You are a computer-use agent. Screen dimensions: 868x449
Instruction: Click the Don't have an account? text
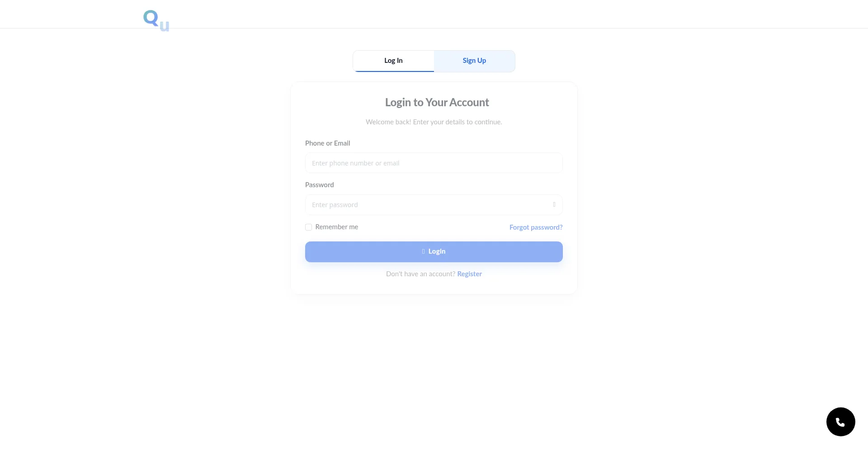[420, 274]
